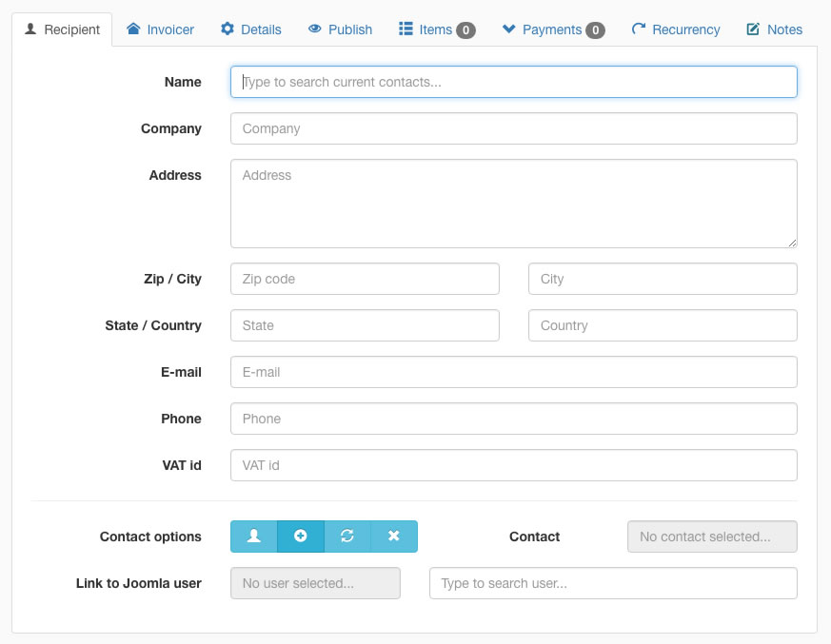Open the Recurrency tab
Screen dimensions: 831x644
pos(676,29)
